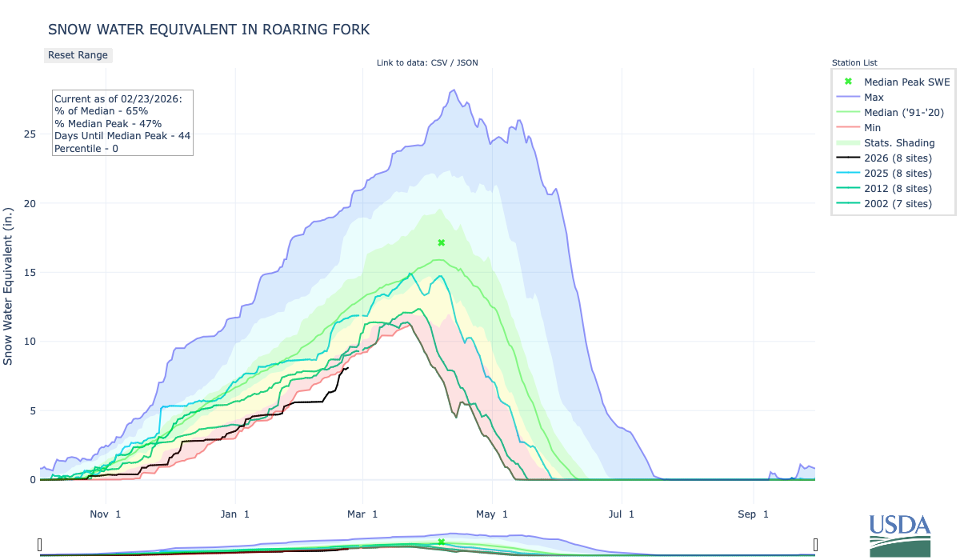Click the USDA logo

pyautogui.click(x=900, y=534)
